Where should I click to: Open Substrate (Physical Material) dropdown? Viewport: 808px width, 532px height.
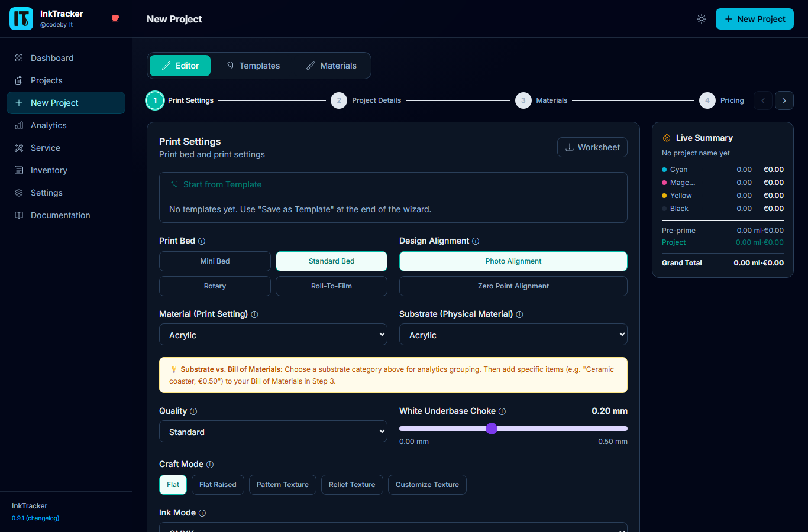[x=513, y=335]
